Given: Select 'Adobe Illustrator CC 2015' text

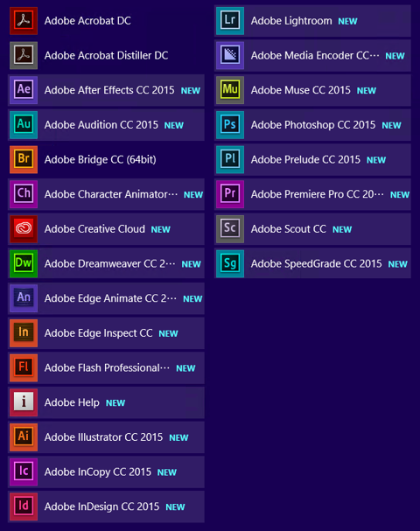Looking at the screenshot, I should tap(103, 437).
